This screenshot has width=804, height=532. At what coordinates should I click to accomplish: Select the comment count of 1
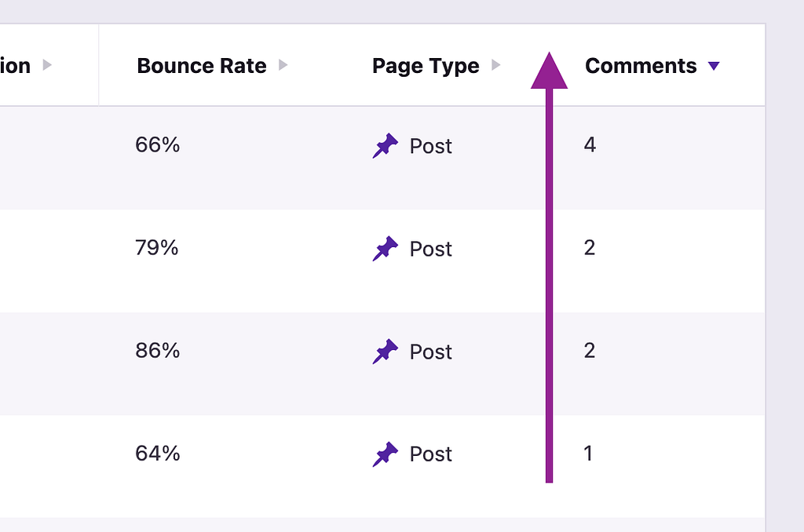588,454
